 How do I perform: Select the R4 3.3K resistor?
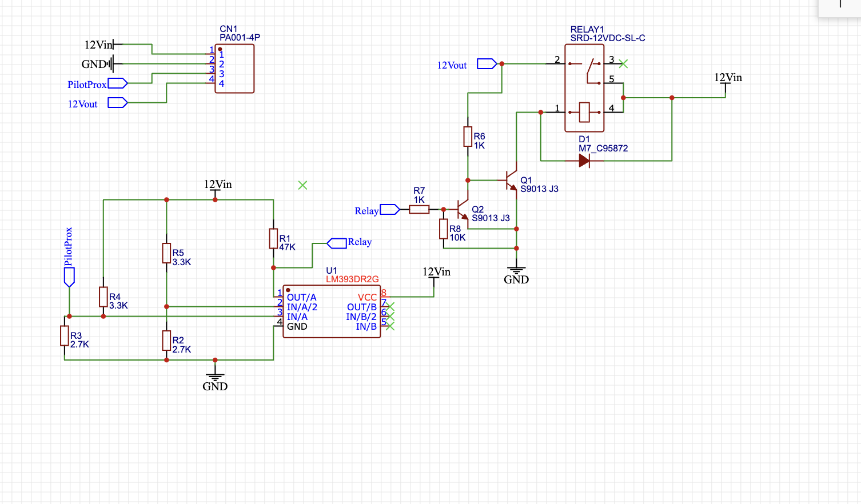[x=103, y=297]
